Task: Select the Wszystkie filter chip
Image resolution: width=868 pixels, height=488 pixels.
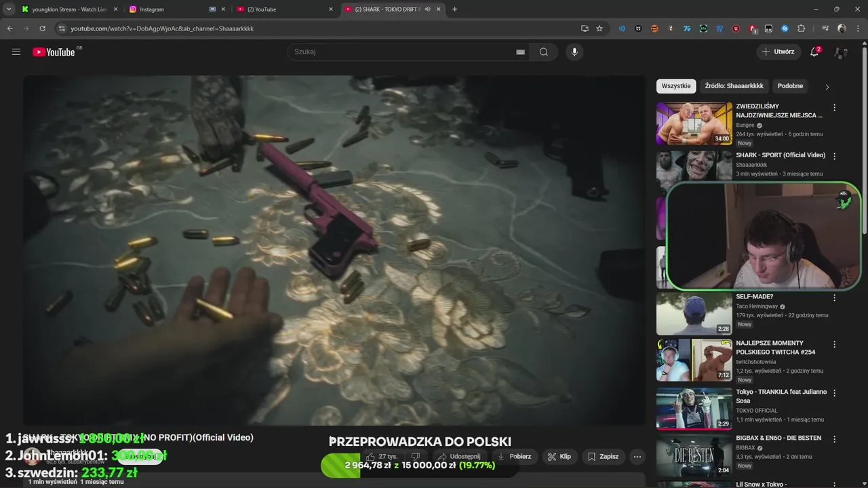Action: 676,86
